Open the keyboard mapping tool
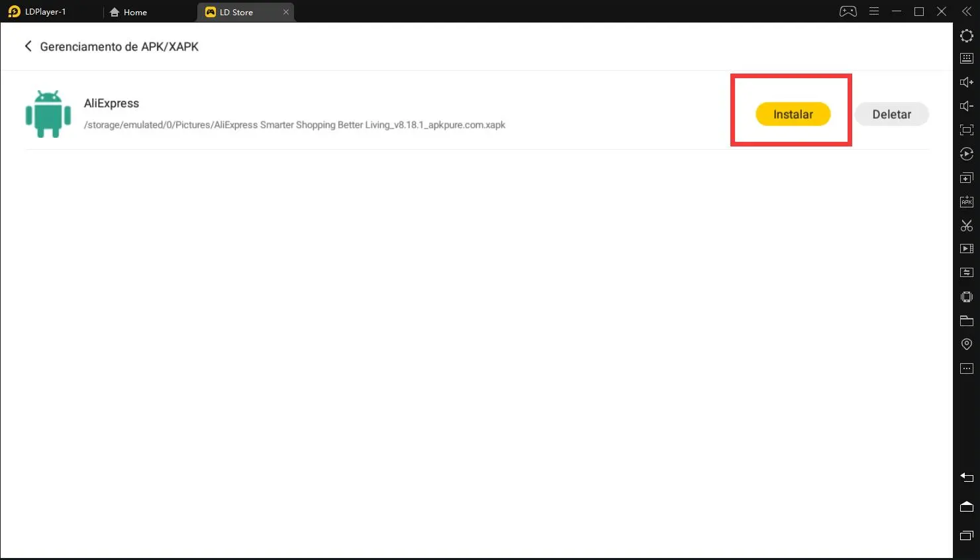 click(x=967, y=58)
